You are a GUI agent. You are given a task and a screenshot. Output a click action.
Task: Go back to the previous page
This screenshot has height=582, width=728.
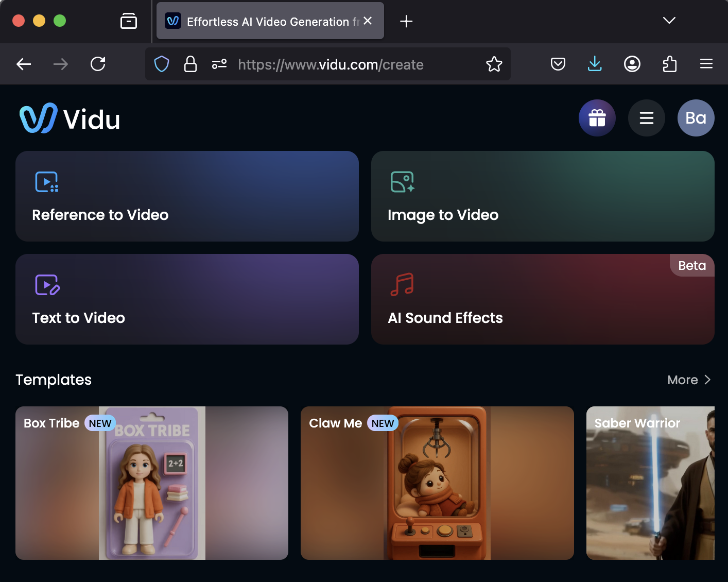[x=24, y=64]
